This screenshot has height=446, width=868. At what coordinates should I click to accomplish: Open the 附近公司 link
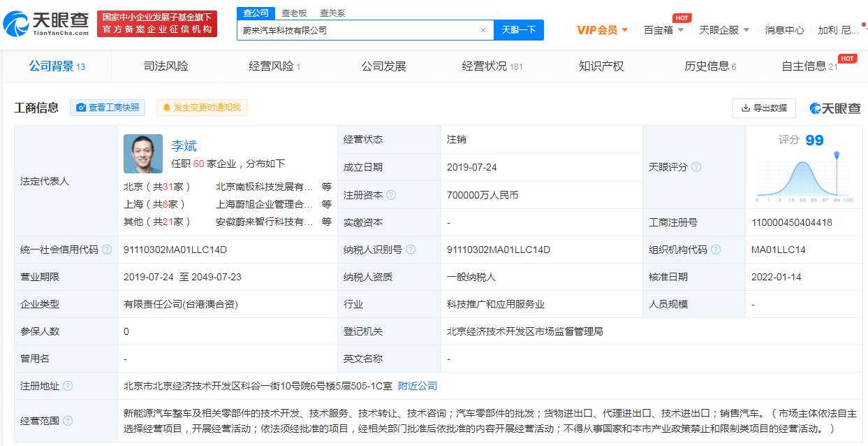tap(418, 386)
